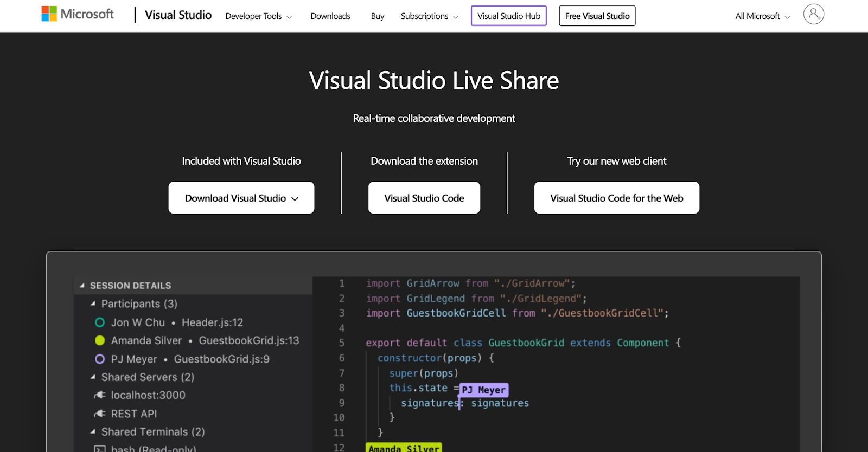The image size is (868, 452).
Task: Expand the Developer Tools menu
Action: [x=258, y=16]
